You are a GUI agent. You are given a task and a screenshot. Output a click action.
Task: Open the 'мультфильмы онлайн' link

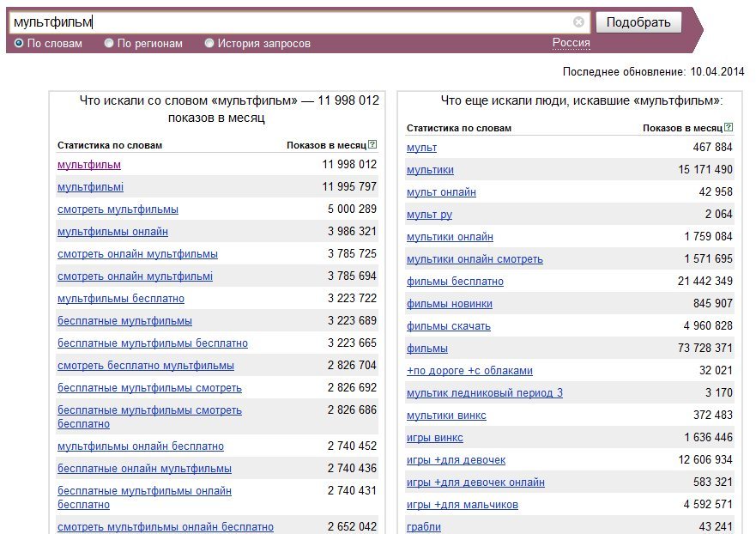112,232
